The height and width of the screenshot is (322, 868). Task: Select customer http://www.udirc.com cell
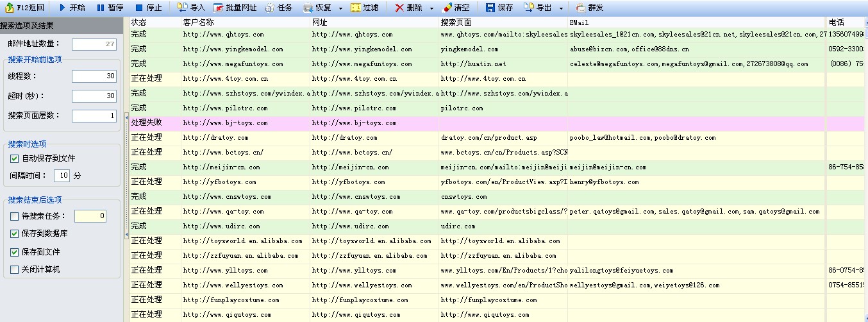pos(246,226)
